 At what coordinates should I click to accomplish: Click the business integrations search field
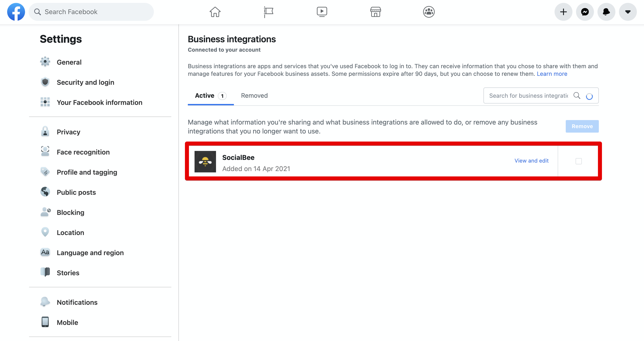(528, 95)
